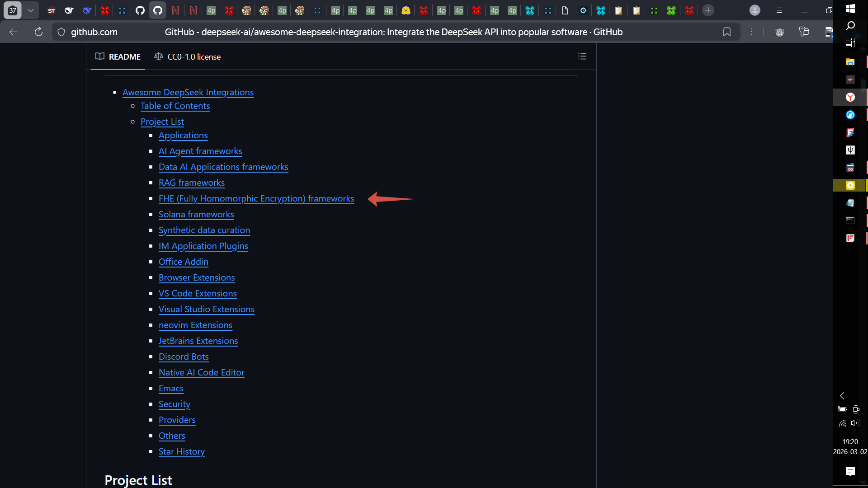The width and height of the screenshot is (868, 488).
Task: Expand the tab groups dropdown chevron
Action: click(x=30, y=10)
